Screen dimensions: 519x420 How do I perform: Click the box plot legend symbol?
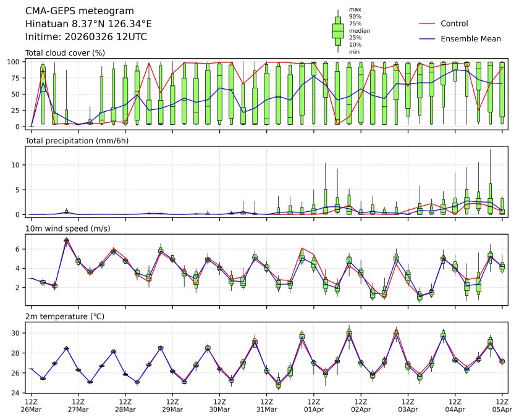[337, 31]
